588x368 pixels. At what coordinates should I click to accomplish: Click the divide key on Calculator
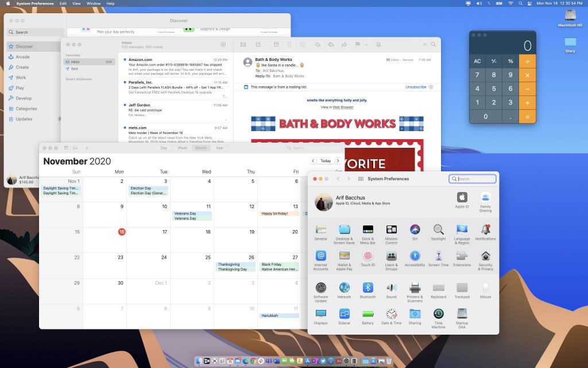[x=527, y=61]
